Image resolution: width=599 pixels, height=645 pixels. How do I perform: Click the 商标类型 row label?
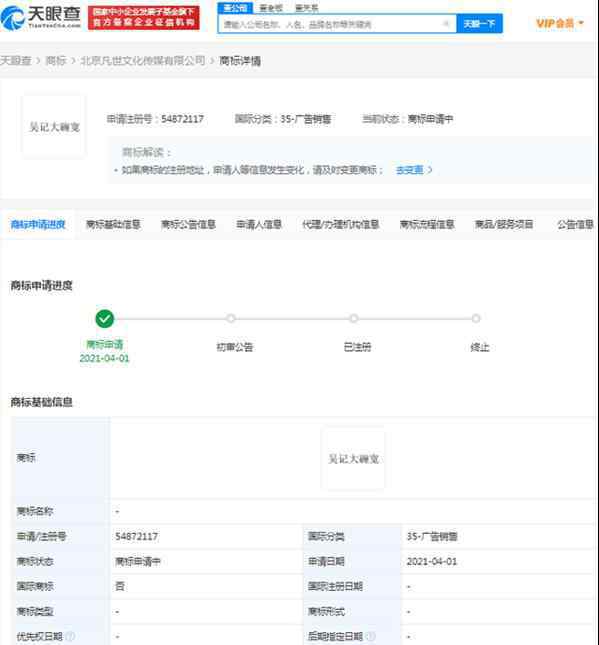pyautogui.click(x=35, y=612)
